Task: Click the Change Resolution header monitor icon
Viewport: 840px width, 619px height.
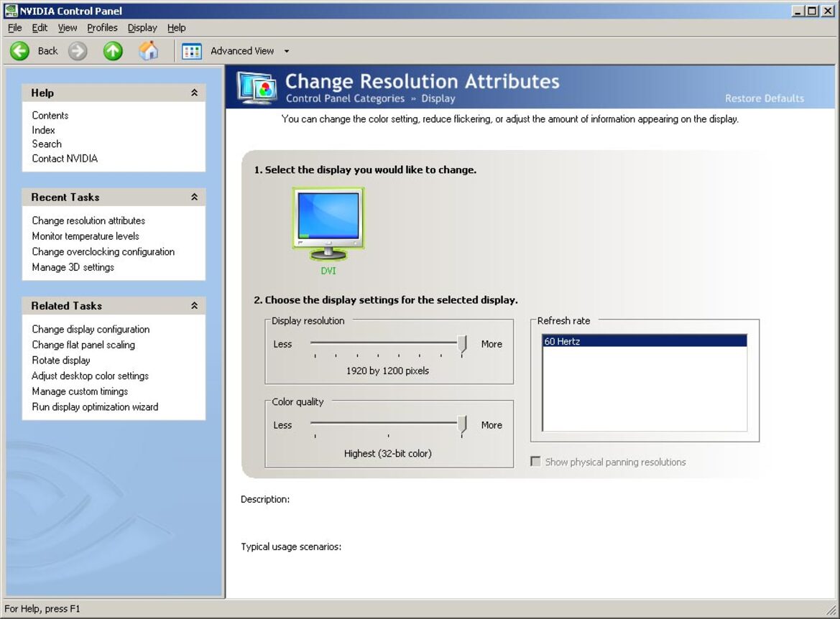Action: [258, 88]
